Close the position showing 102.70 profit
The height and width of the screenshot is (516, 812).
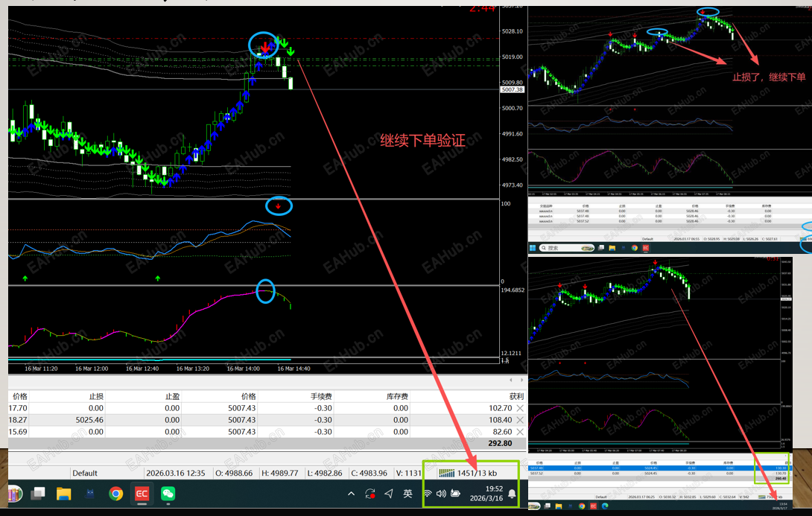pos(520,408)
